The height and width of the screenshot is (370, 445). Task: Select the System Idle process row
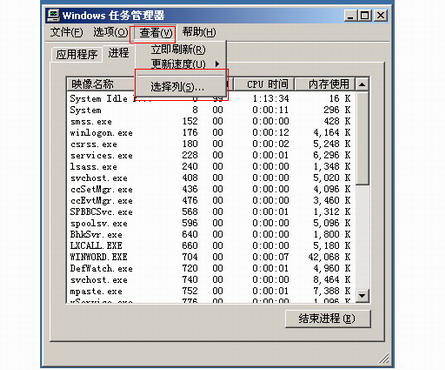(211, 99)
